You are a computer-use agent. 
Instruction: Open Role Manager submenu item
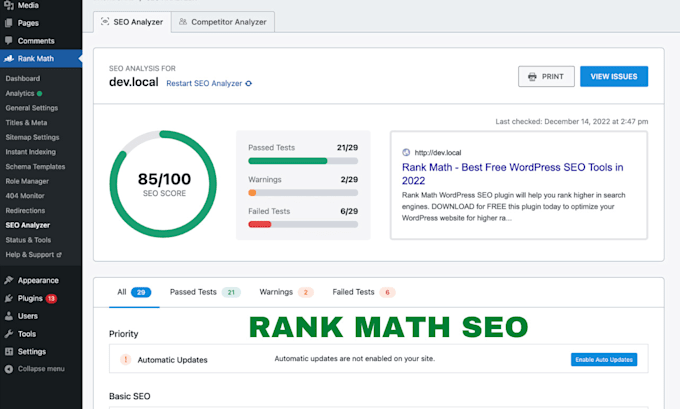click(x=27, y=181)
